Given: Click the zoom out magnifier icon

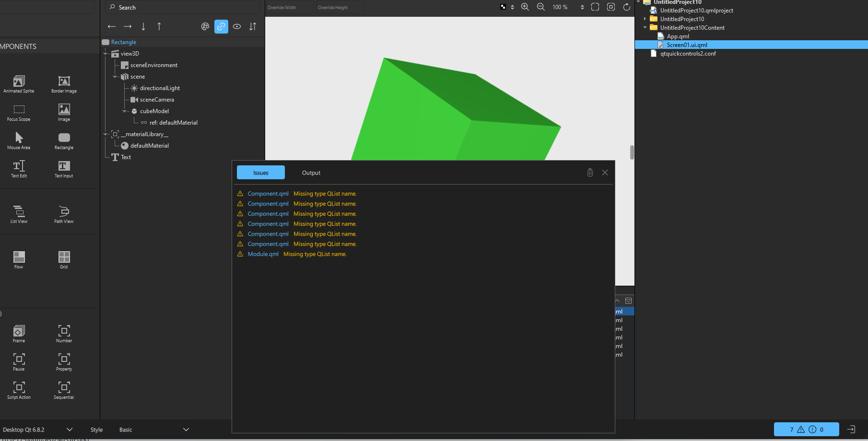Looking at the screenshot, I should [x=540, y=7].
